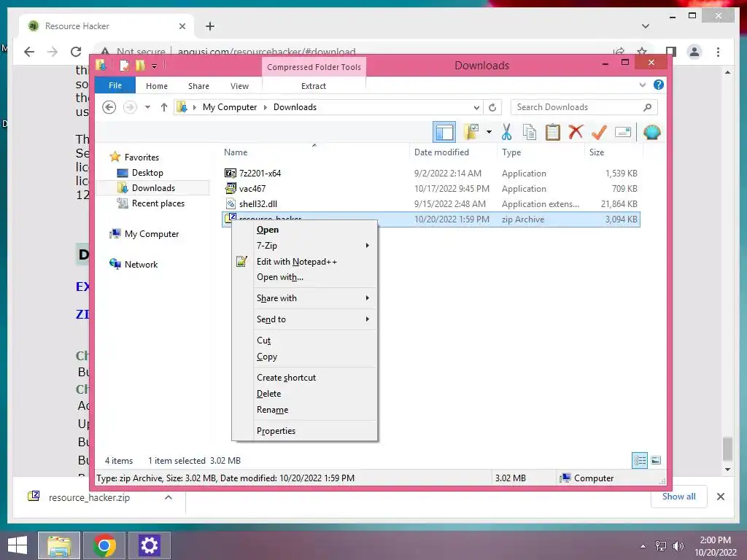Click the orange checkmark Properties icon
The image size is (747, 560).
[599, 132]
